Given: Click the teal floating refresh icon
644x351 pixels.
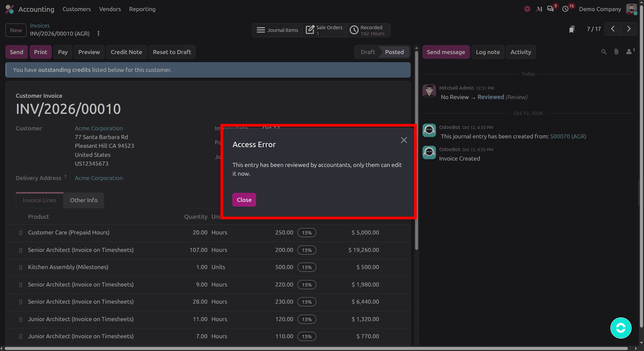Looking at the screenshot, I should pos(621,328).
